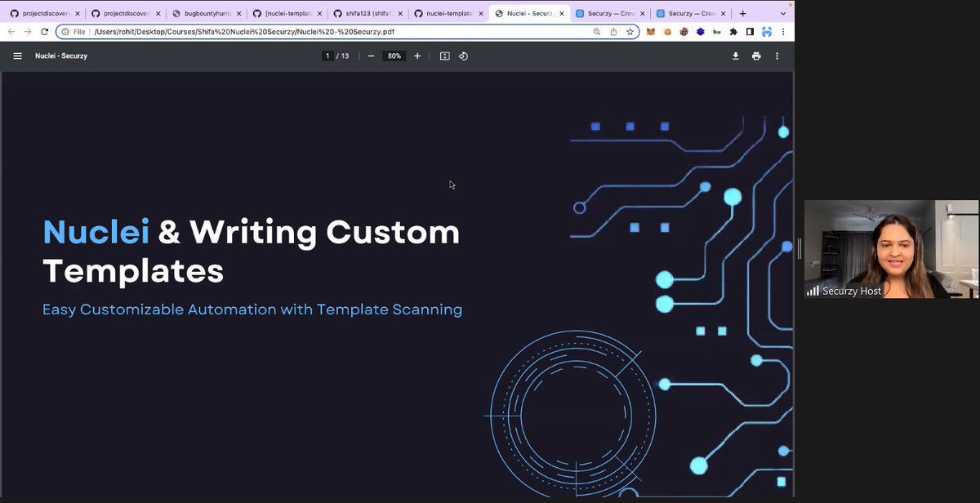Image resolution: width=980 pixels, height=503 pixels.
Task: Open PDF viewer more actions menu
Action: pyautogui.click(x=777, y=56)
